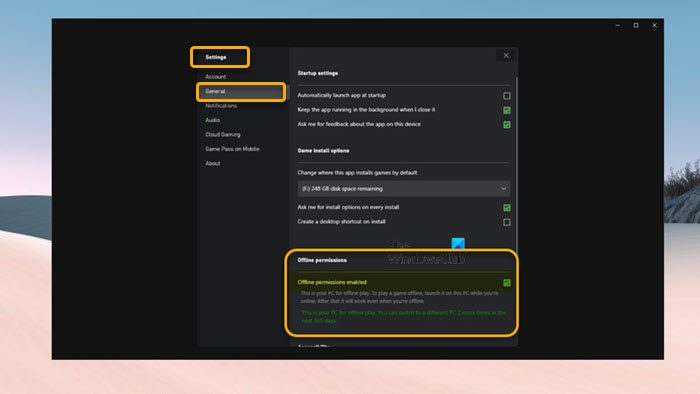Click the Settings title text
Viewport: 700px width, 394px height.
[216, 57]
